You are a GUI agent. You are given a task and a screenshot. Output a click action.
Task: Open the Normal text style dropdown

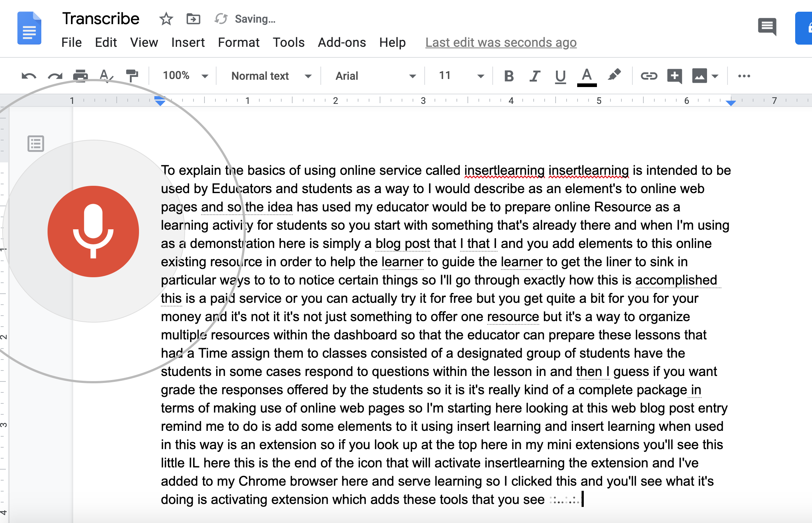[271, 76]
